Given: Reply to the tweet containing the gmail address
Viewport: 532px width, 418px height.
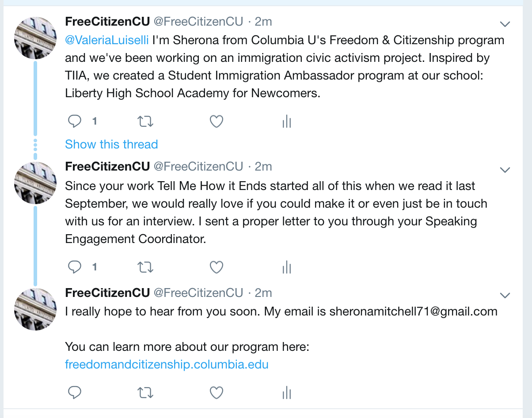Looking at the screenshot, I should pyautogui.click(x=75, y=392).
